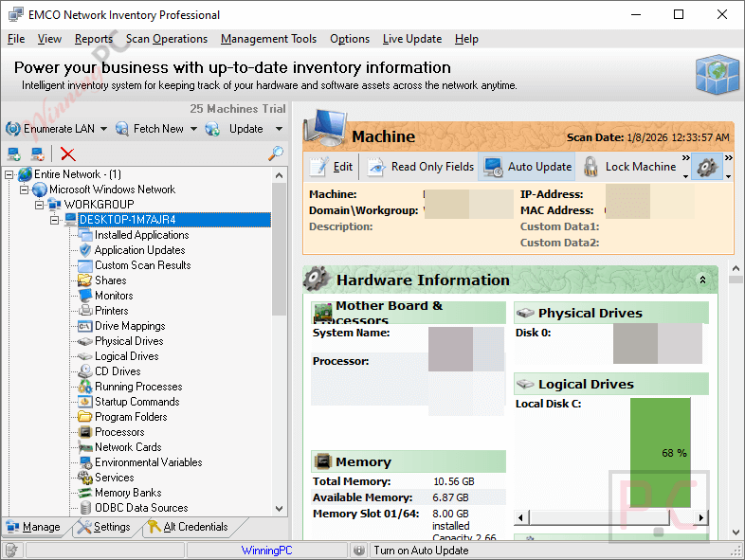Click the Lock Machine padlock icon

(591, 167)
